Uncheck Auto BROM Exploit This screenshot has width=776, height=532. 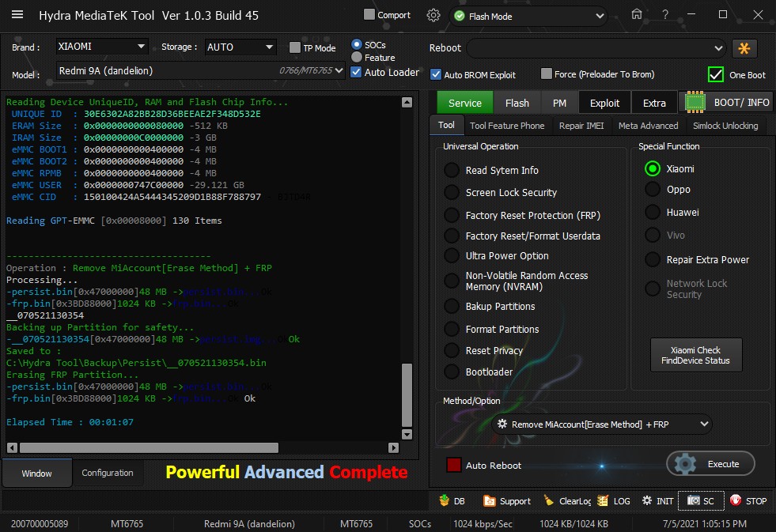(x=436, y=74)
